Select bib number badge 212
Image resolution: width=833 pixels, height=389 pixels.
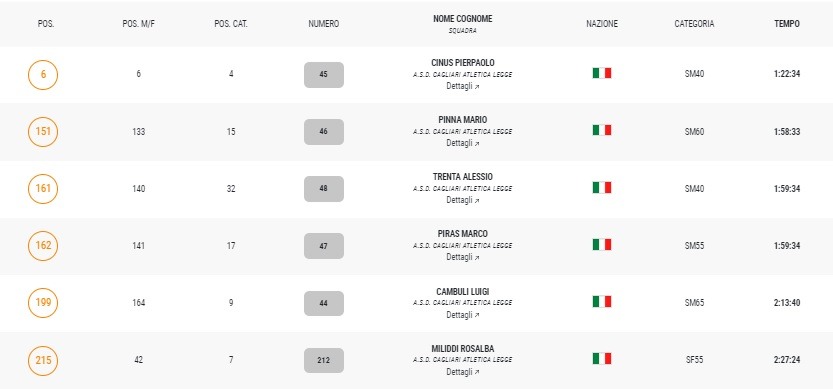tap(324, 360)
